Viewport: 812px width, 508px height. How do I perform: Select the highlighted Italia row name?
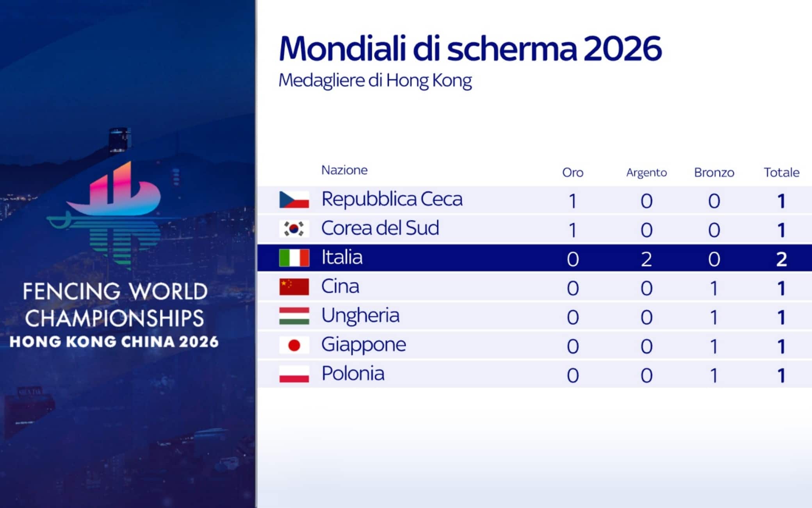pos(342,257)
